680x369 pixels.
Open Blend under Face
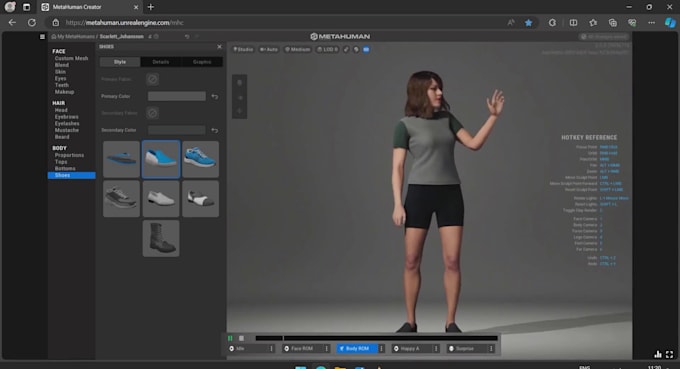62,65
